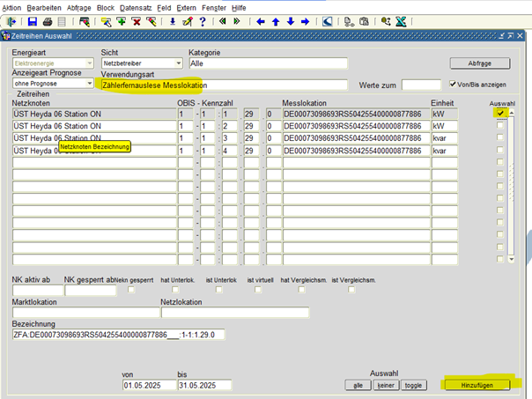Viewport: 532px width, 399px height.
Task: Click the green plus insert record icon
Action: pyautogui.click(x=122, y=21)
